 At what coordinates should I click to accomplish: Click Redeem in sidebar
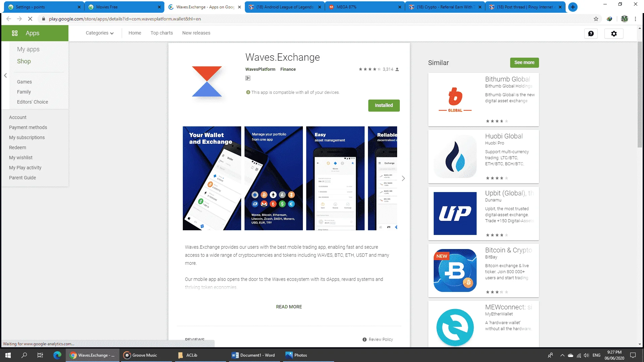[x=17, y=147]
